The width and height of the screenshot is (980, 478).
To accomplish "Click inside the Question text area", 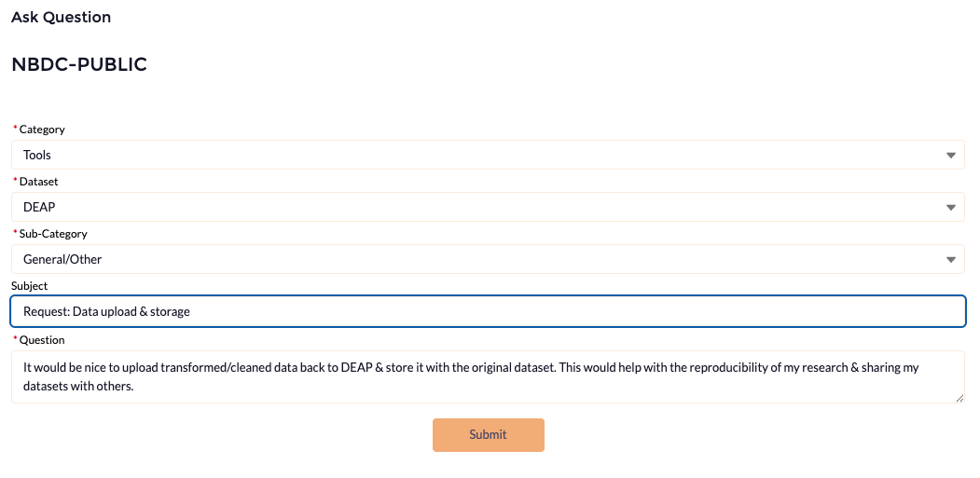I will (x=488, y=376).
